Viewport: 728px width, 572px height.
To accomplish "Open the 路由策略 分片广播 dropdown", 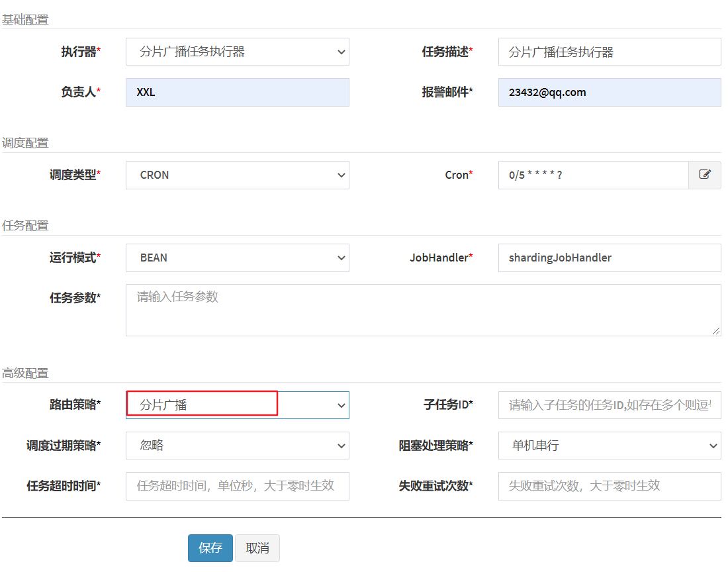I will (x=237, y=405).
